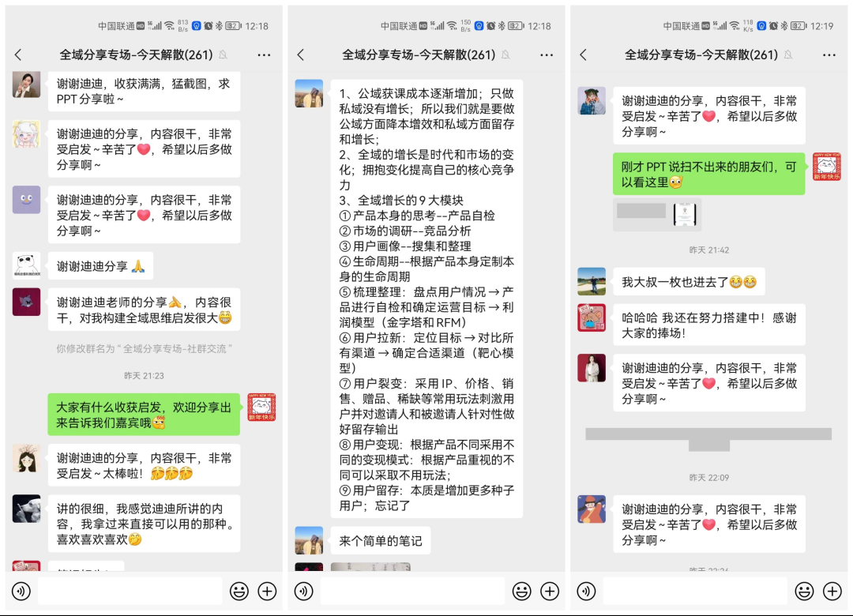853x616 pixels.
Task: Tap message '谢谢迪迪老师的分享' about 全域思维
Action: click(144, 310)
